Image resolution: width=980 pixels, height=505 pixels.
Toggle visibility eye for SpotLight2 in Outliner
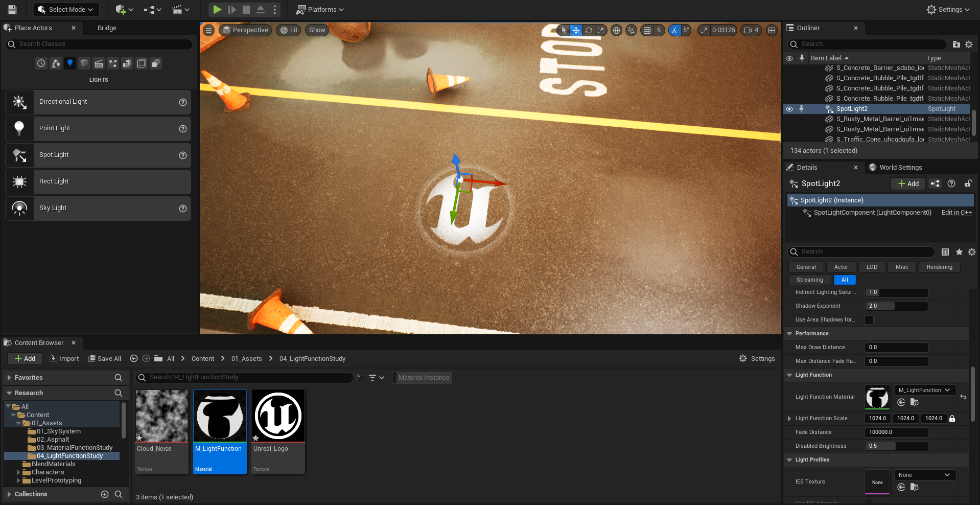[x=789, y=109]
